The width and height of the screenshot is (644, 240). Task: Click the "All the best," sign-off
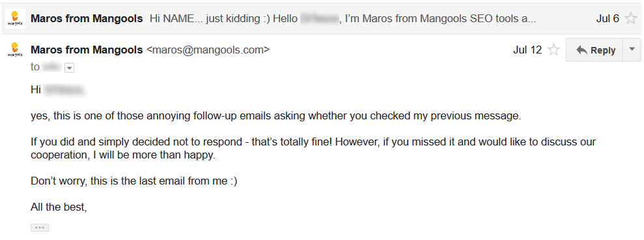point(59,207)
